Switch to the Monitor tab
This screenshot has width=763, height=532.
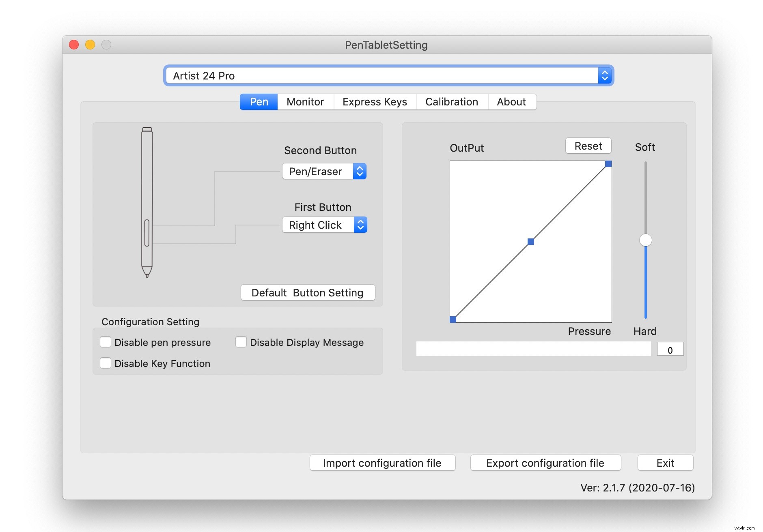(305, 102)
